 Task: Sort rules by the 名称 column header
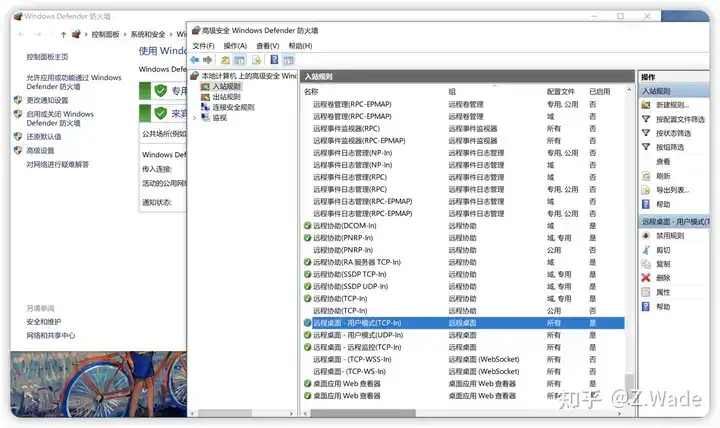(x=311, y=91)
